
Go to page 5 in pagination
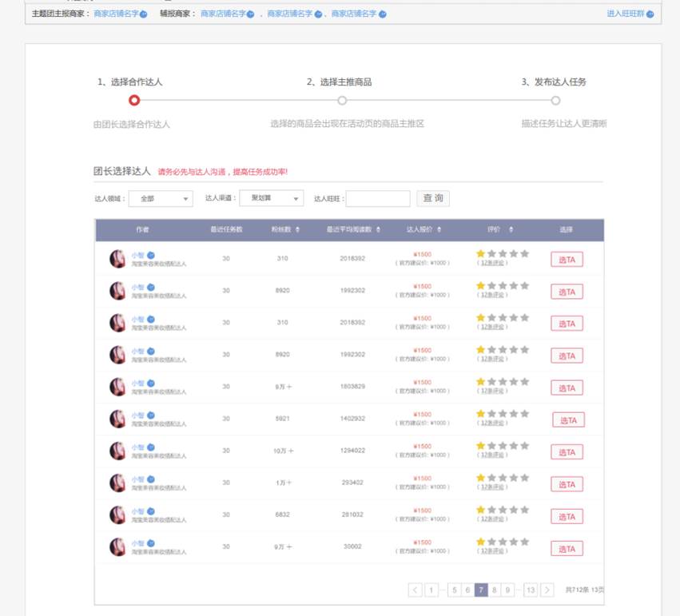point(454,590)
